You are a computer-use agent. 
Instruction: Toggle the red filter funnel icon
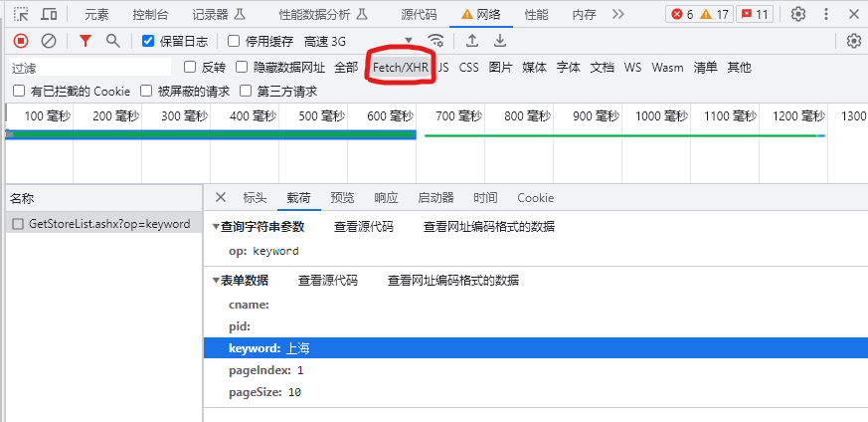click(85, 41)
